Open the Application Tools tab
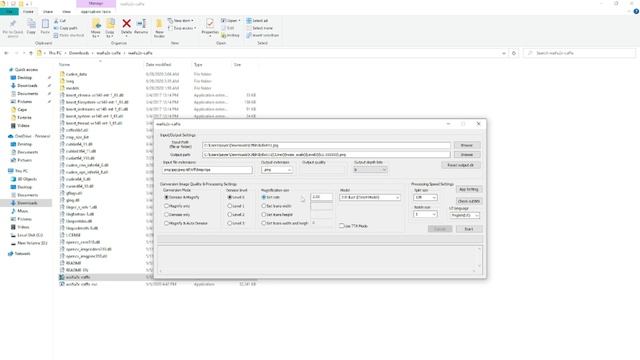This screenshot has width=640, height=360. point(96,12)
